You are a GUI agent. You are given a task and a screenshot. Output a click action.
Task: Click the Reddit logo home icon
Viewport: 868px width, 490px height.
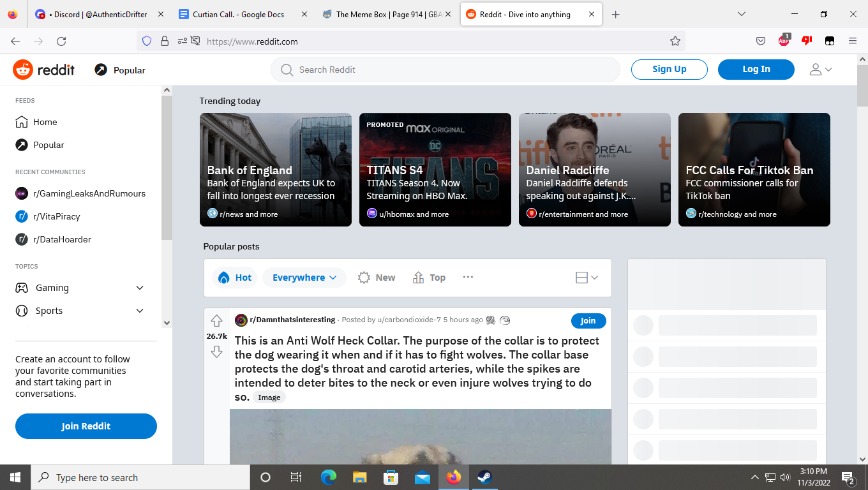23,70
